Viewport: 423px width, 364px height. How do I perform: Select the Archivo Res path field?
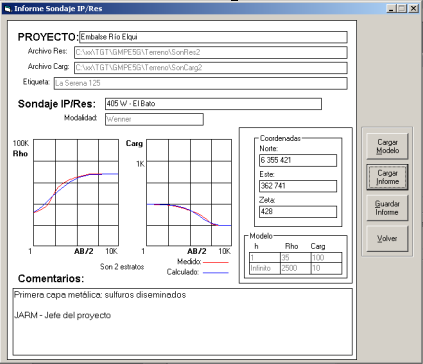pos(211,52)
